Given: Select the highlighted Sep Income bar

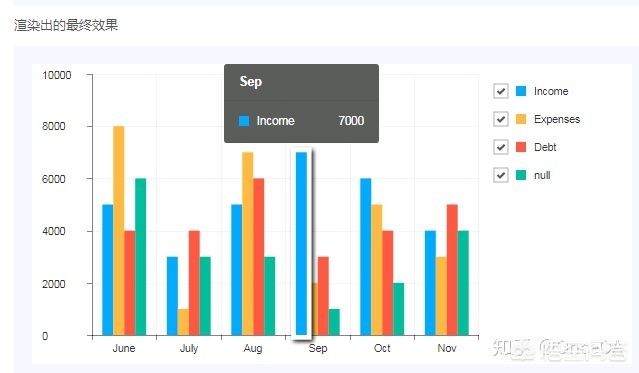Looking at the screenshot, I should (301, 243).
